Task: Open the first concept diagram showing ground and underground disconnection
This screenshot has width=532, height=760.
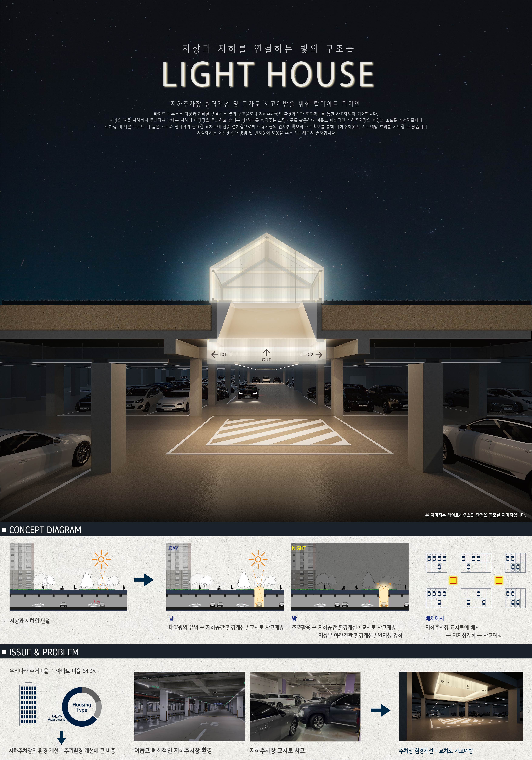Action: [x=68, y=577]
